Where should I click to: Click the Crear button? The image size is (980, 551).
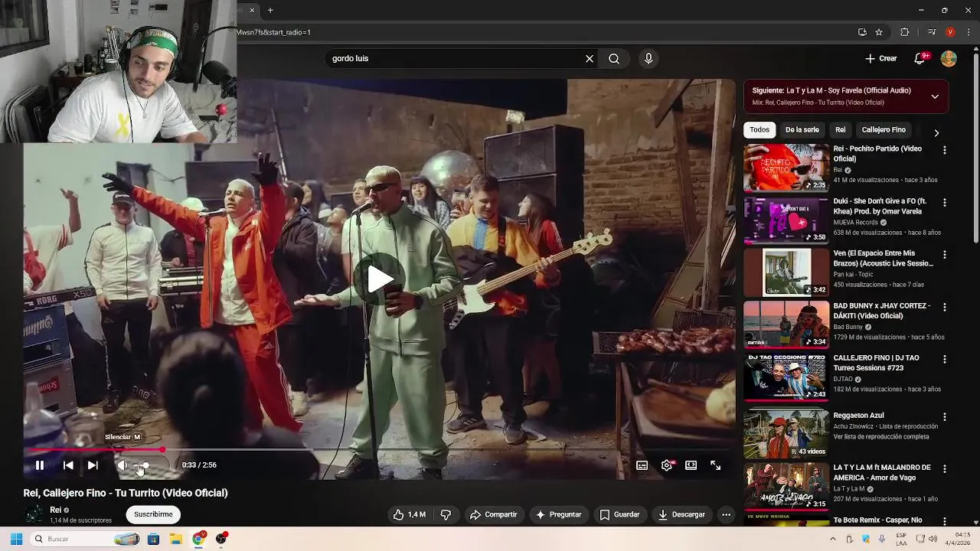[x=880, y=59]
